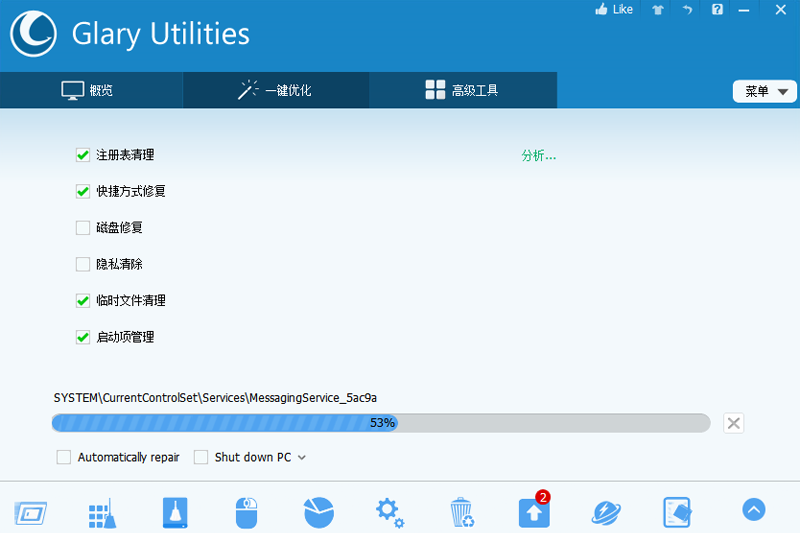Image resolution: width=800 pixels, height=533 pixels.
Task: Enable the 磁盘修复 checkbox
Action: [83, 227]
